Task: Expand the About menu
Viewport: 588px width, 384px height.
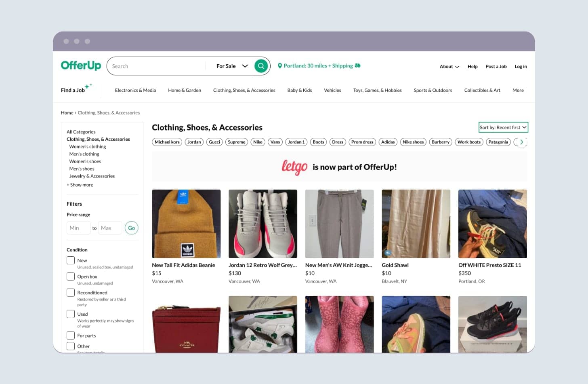Action: pyautogui.click(x=449, y=66)
